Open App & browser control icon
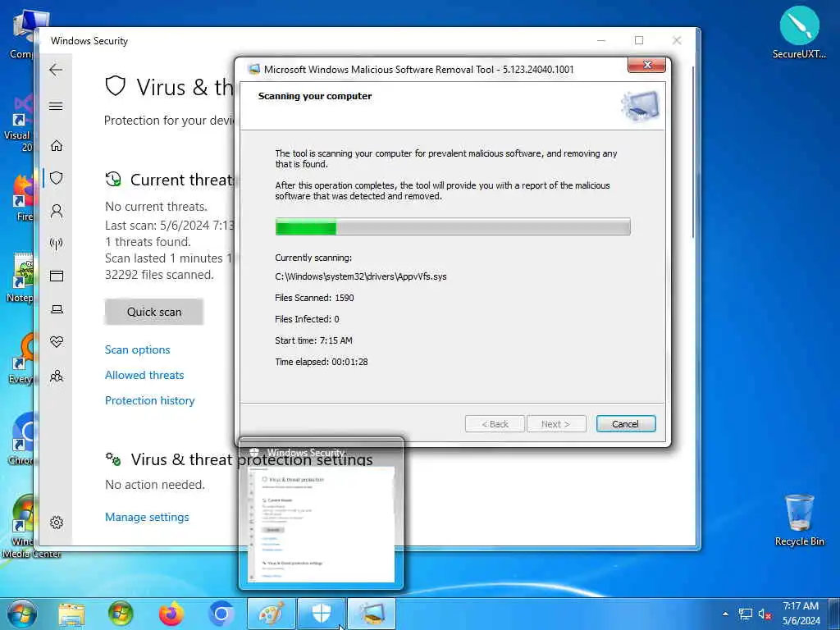 (57, 276)
